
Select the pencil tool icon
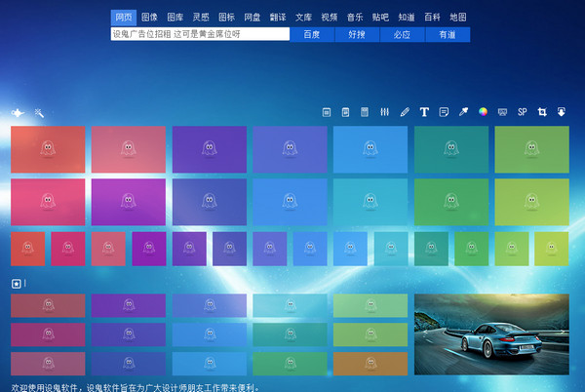tap(405, 112)
